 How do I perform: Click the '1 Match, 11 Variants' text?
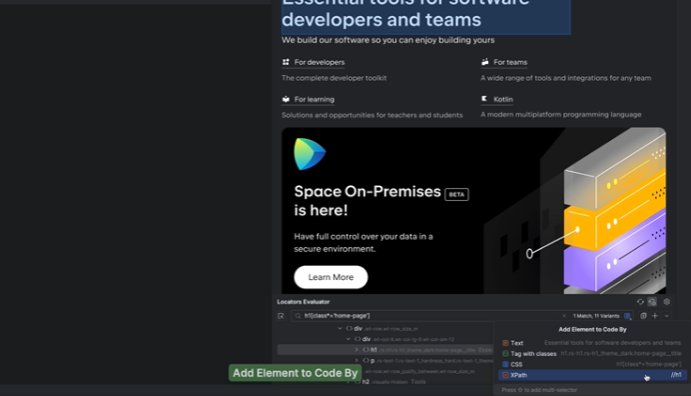click(x=596, y=316)
